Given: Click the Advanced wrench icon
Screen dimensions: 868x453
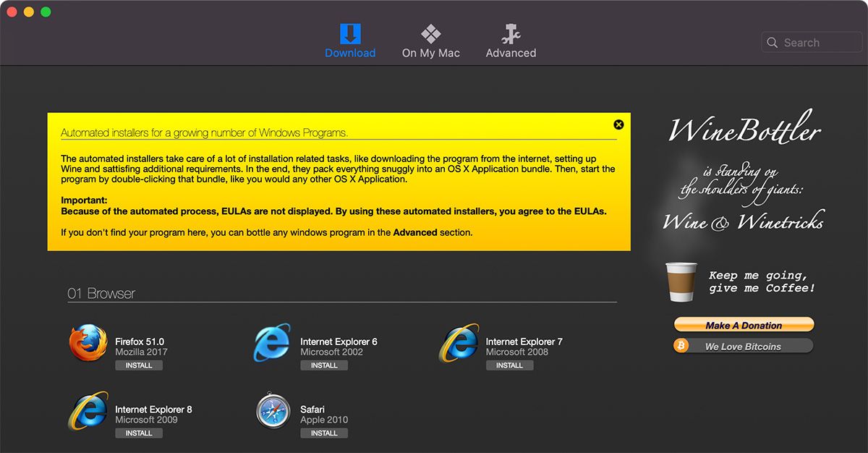Looking at the screenshot, I should pos(510,33).
